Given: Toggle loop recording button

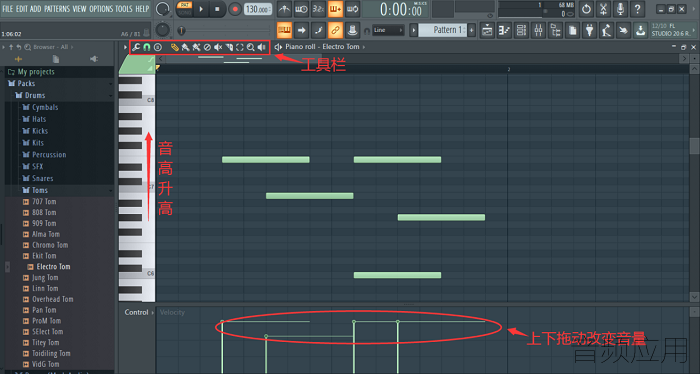Looking at the screenshot, I should click(352, 9).
